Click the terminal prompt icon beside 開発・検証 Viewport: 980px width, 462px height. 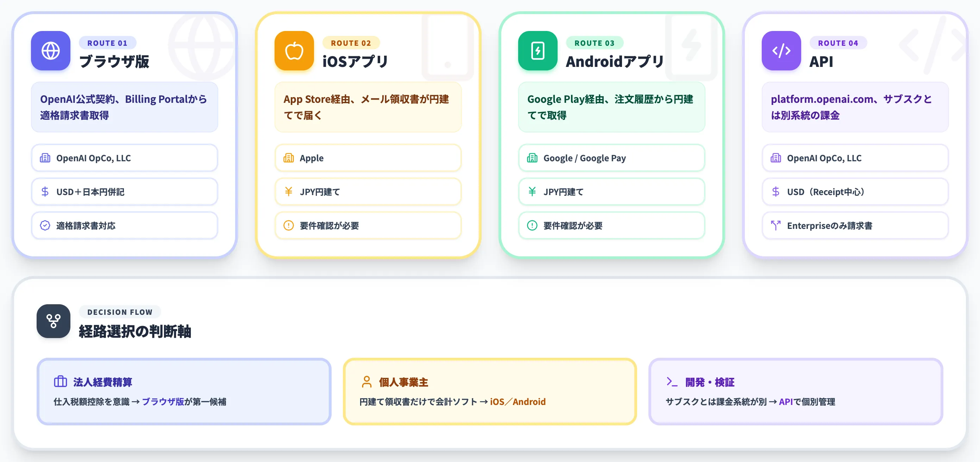(672, 381)
